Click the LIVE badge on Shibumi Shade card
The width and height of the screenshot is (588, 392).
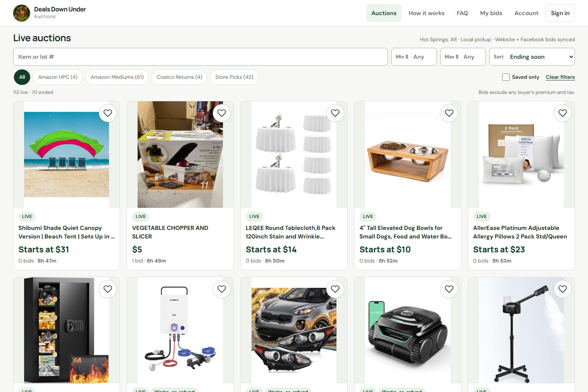(x=27, y=217)
